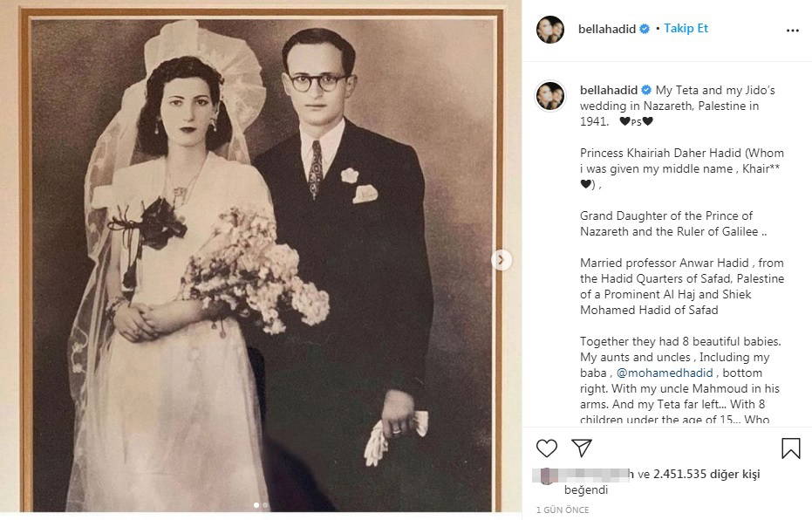This screenshot has width=812, height=520.
Task: Click the blurred liker username
Action: coord(594,474)
